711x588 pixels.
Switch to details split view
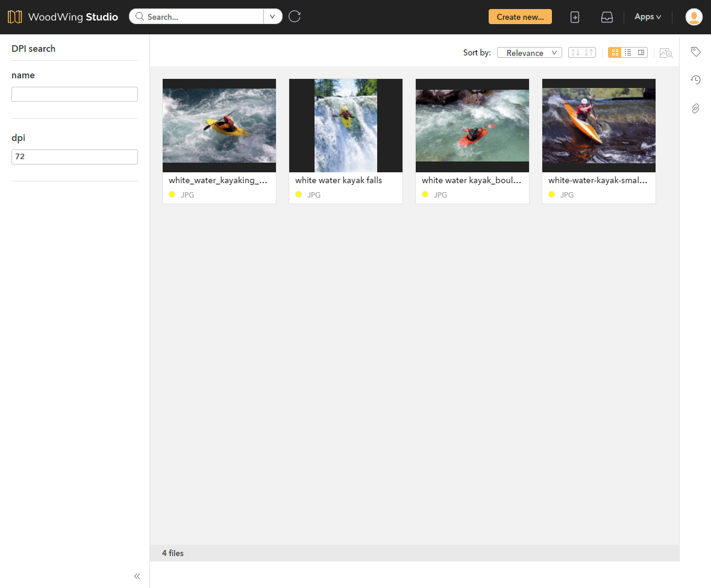point(641,52)
